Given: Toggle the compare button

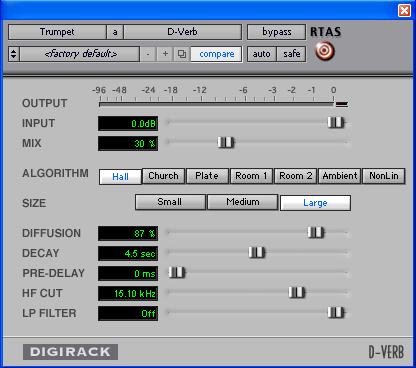Looking at the screenshot, I should (217, 54).
